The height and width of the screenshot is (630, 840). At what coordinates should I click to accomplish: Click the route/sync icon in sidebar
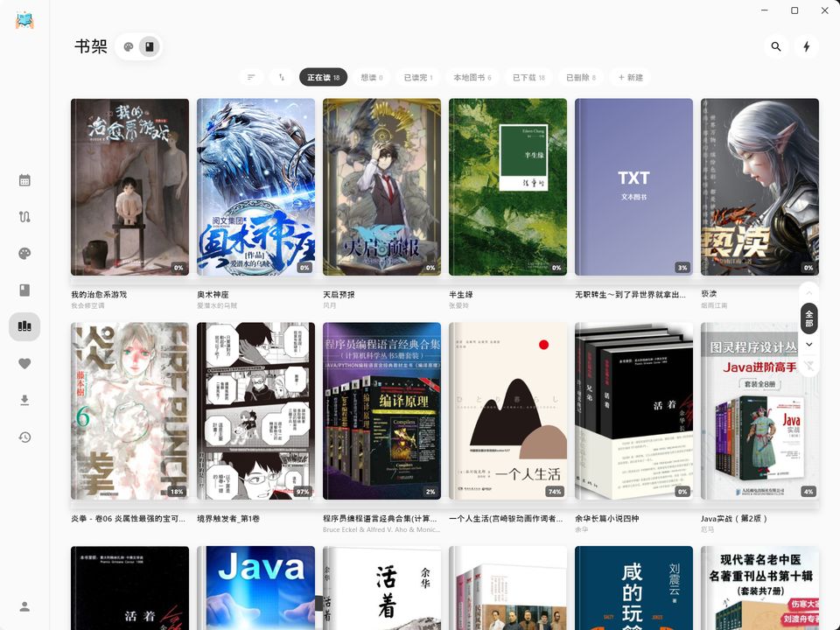point(24,217)
